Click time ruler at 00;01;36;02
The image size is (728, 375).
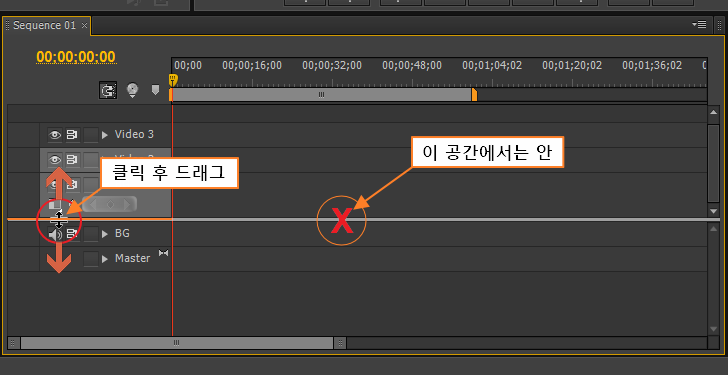pyautogui.click(x=652, y=65)
